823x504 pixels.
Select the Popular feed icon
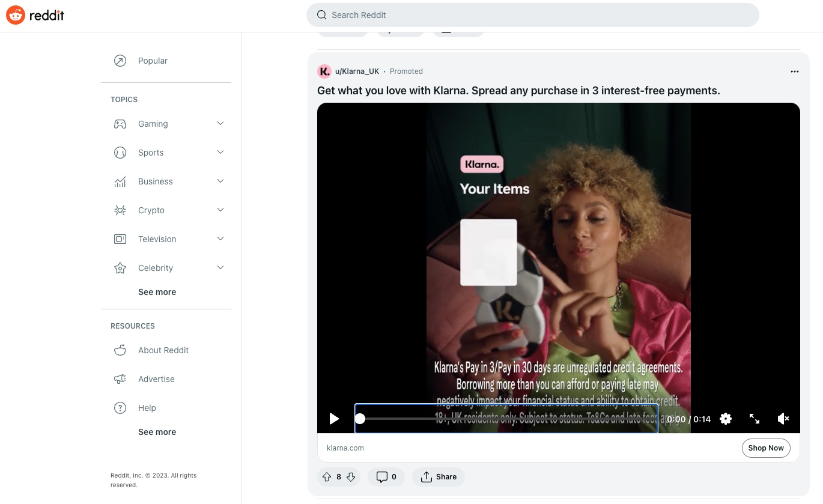point(120,61)
